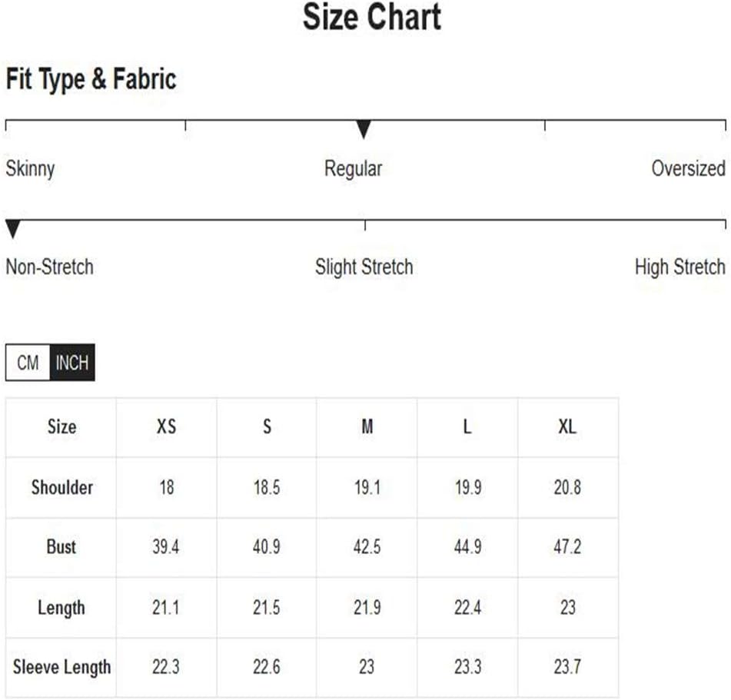The height and width of the screenshot is (700, 731).
Task: Select the INCH unit toggle
Action: point(72,363)
